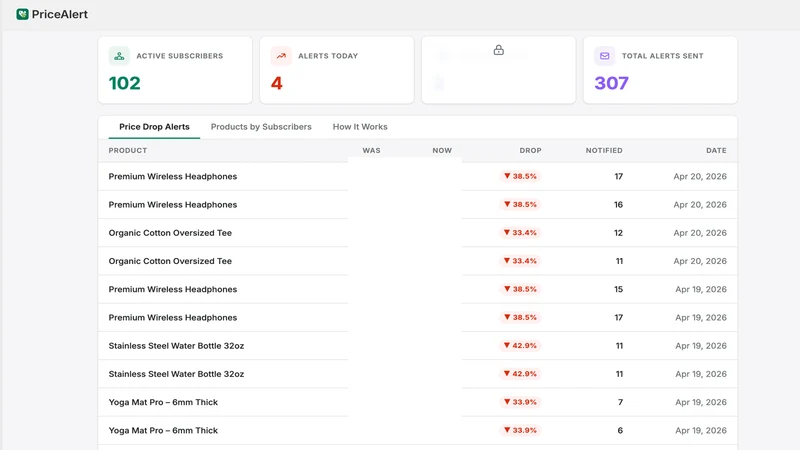This screenshot has width=800, height=450.
Task: Click Apr 19, 2026 date in 6 notified row
Action: [701, 431]
